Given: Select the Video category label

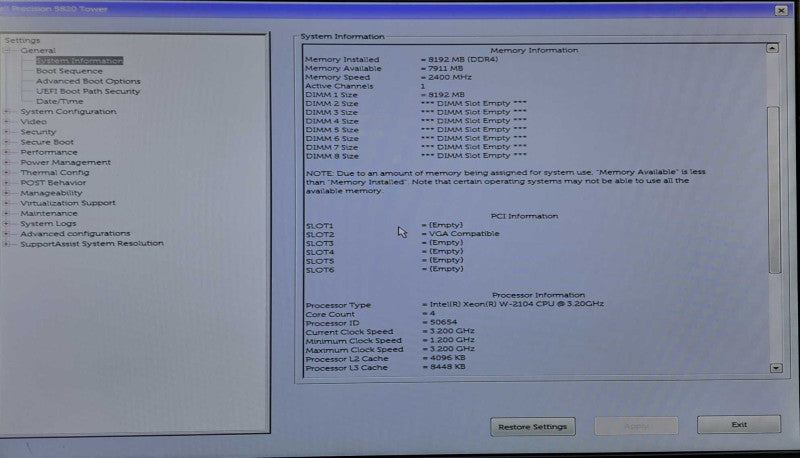Looking at the screenshot, I should (x=33, y=121).
